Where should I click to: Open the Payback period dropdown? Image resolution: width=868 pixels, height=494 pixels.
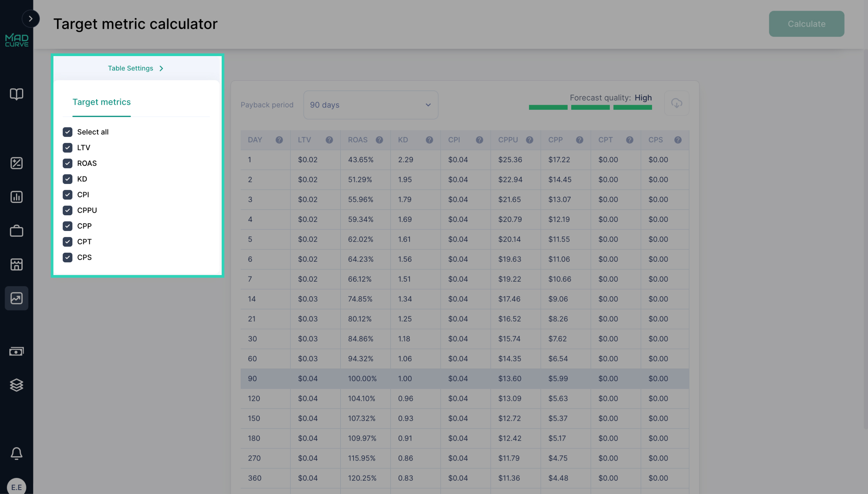371,105
